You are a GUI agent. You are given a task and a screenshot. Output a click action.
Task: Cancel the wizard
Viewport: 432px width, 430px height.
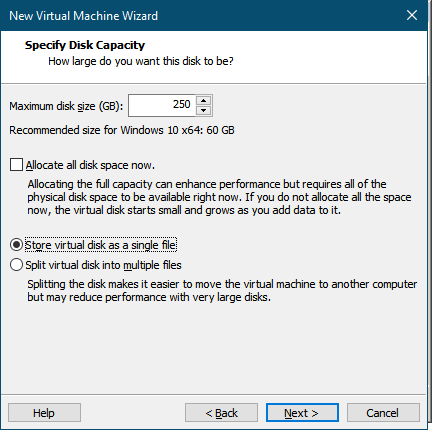click(x=383, y=413)
